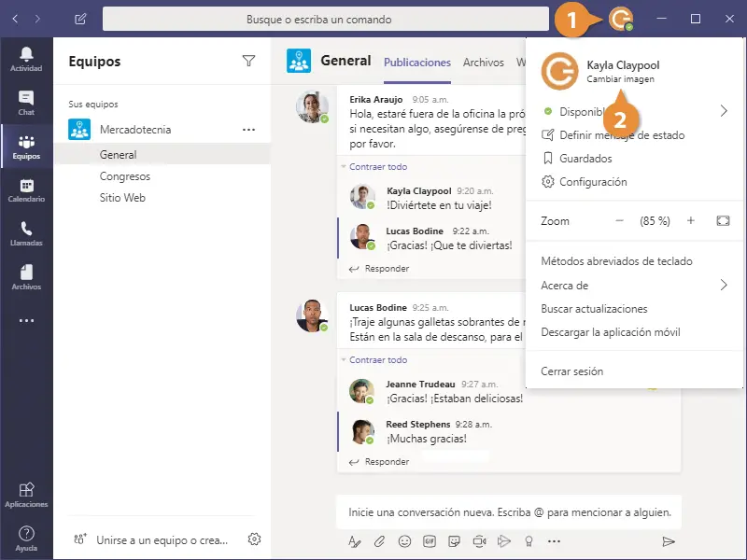Click the Zoom percentage (85 %) value
The height and width of the screenshot is (560, 747).
click(655, 221)
